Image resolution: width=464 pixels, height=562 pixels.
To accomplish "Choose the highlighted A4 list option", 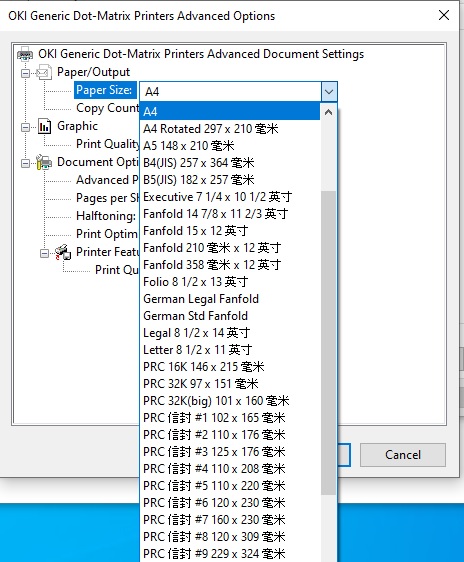I will pyautogui.click(x=230, y=111).
